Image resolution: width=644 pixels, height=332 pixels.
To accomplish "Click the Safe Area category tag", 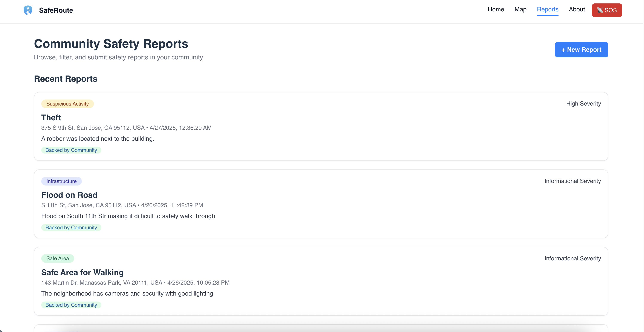I will coord(58,258).
